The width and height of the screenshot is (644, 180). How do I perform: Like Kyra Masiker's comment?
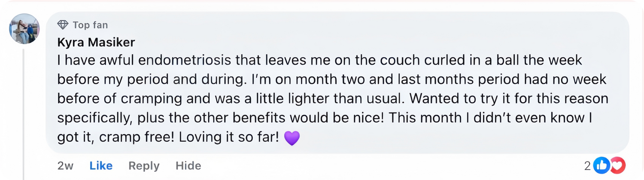click(101, 165)
